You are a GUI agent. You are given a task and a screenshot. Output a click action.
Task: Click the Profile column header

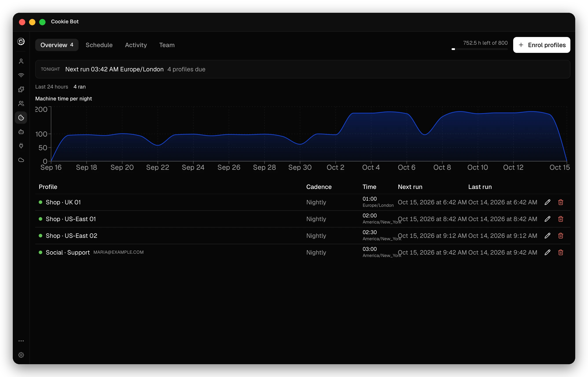48,187
